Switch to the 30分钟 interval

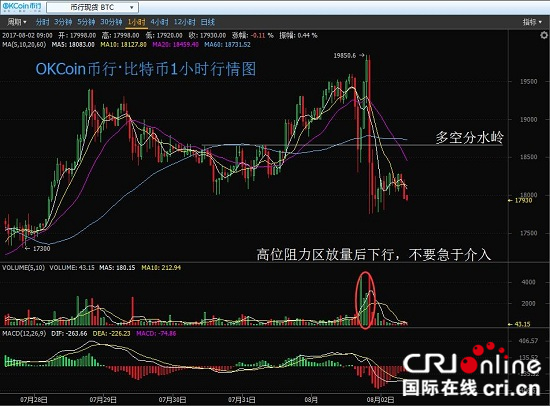[111, 22]
